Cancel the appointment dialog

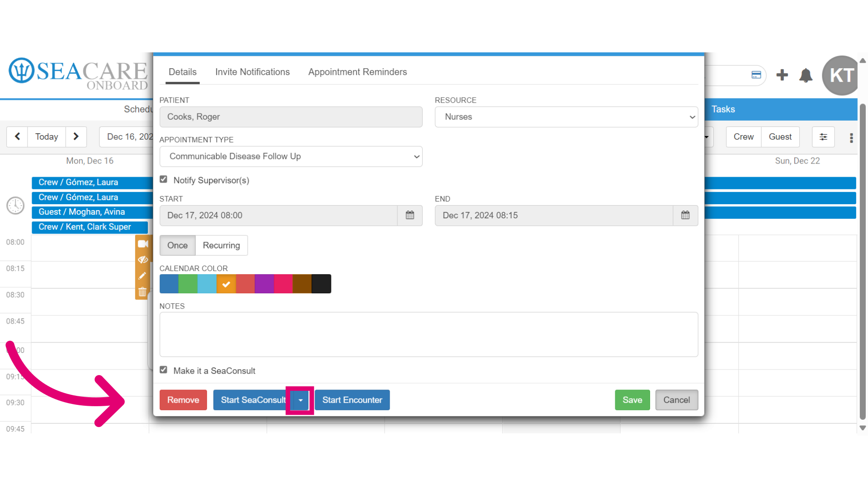pos(676,400)
